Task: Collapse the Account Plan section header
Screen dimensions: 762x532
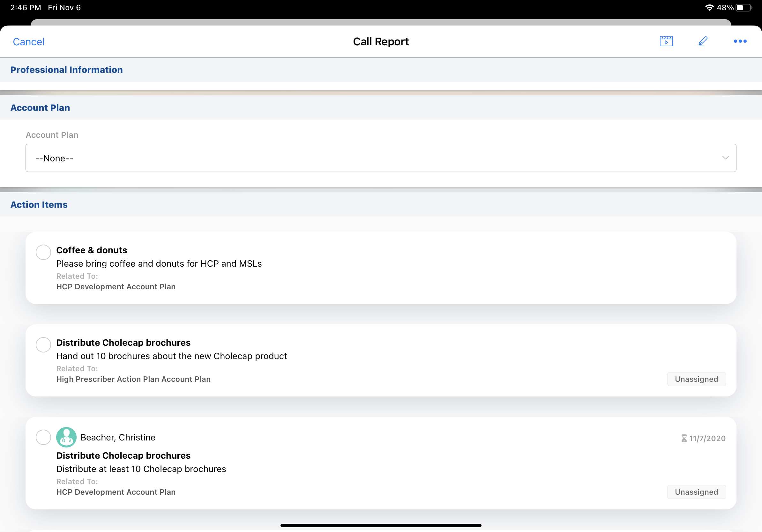Action: tap(40, 108)
